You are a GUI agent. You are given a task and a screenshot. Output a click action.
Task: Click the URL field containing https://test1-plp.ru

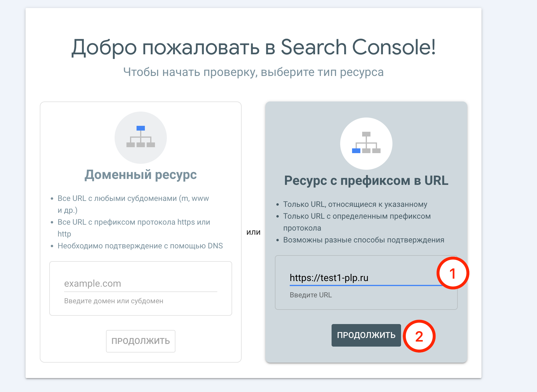[366, 278]
